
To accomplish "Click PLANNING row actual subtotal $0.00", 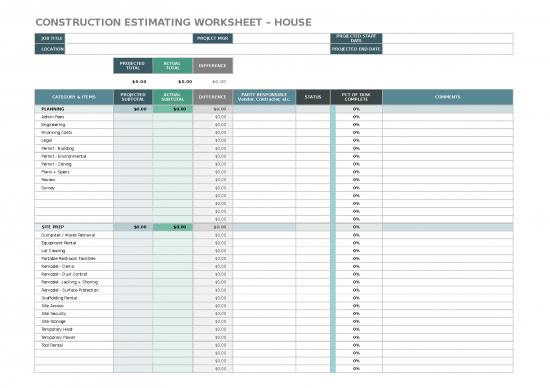I will (172, 109).
